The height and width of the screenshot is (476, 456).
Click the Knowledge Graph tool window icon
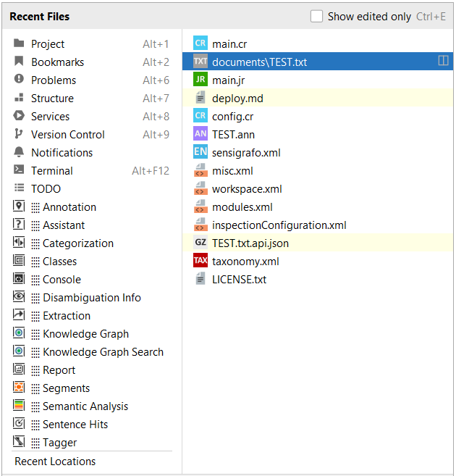[19, 334]
